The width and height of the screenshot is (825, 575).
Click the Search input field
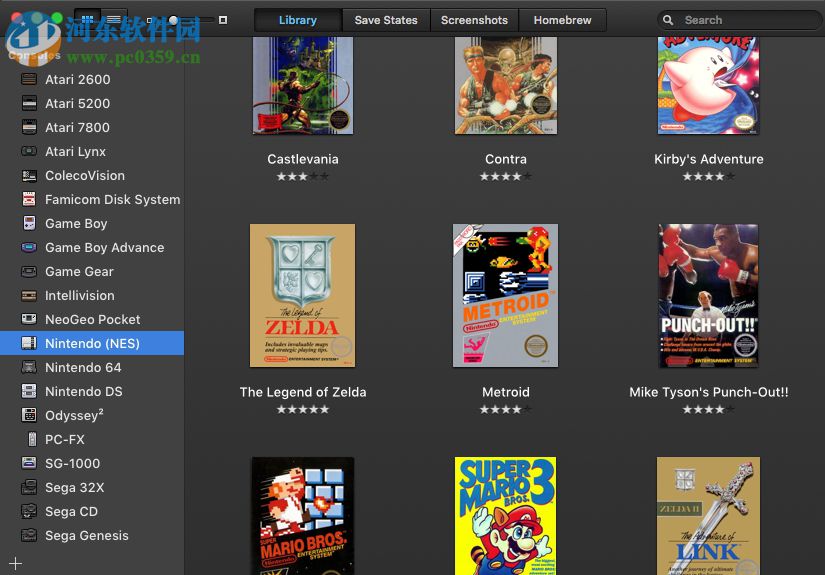click(x=739, y=20)
